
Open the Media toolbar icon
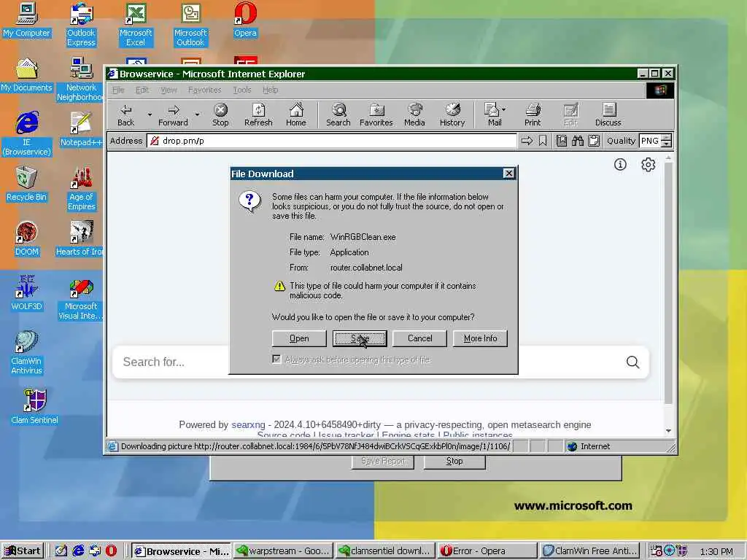click(x=414, y=114)
